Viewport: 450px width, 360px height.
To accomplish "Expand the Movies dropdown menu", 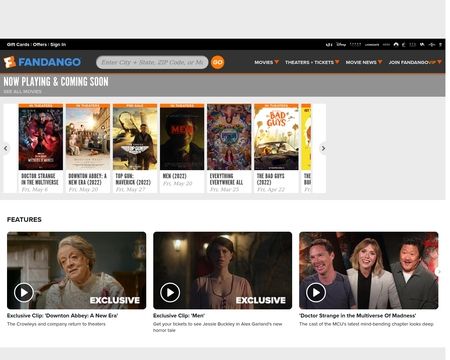I will pyautogui.click(x=266, y=62).
